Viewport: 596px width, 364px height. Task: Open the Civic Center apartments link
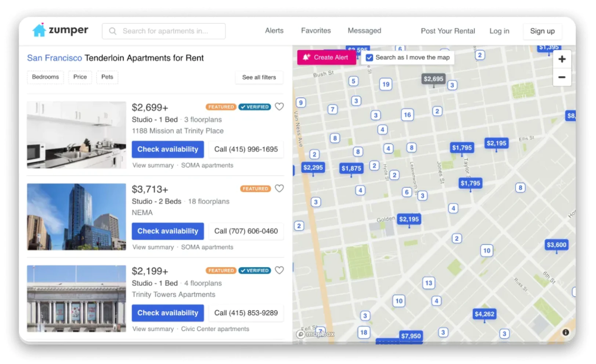tap(215, 329)
